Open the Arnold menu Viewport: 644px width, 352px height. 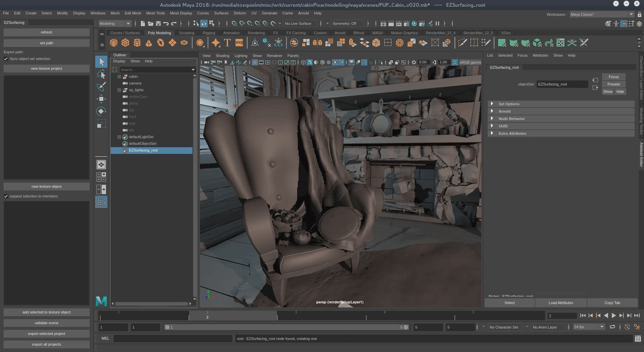pyautogui.click(x=303, y=13)
